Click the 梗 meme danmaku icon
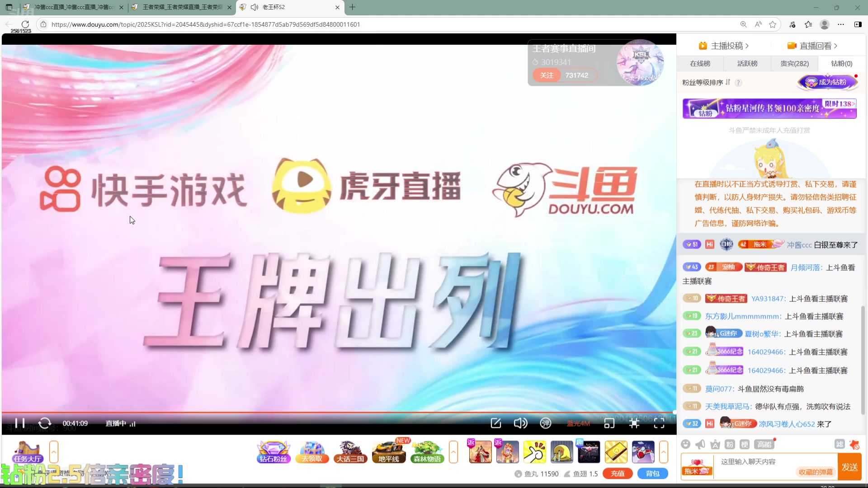Image resolution: width=868 pixels, height=488 pixels. (745, 444)
